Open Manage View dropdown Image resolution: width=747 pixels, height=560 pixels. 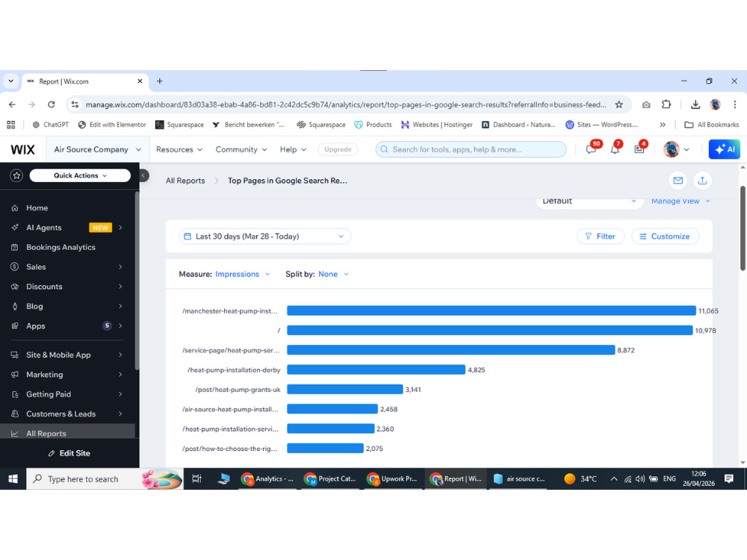pyautogui.click(x=681, y=201)
